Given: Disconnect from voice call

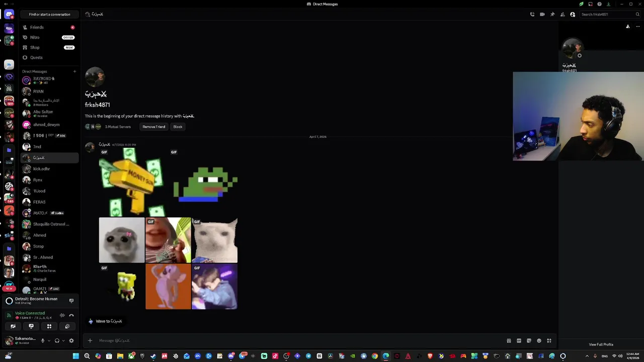Looking at the screenshot, I should tap(71, 315).
